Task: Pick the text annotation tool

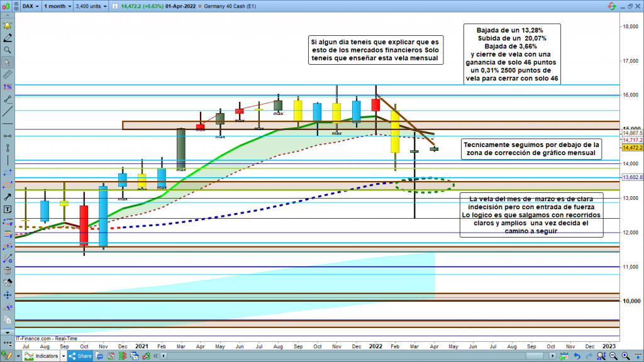Action: [x=7, y=209]
